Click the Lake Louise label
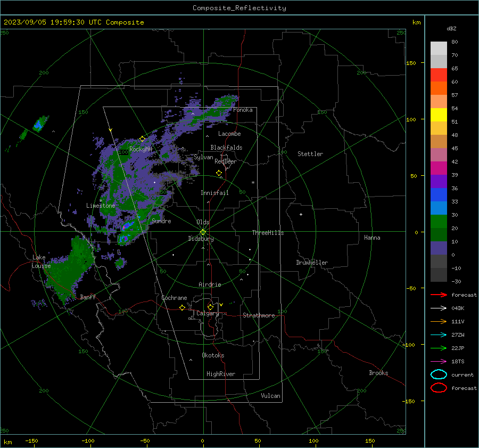The height and width of the screenshot is (448, 479). [41, 262]
